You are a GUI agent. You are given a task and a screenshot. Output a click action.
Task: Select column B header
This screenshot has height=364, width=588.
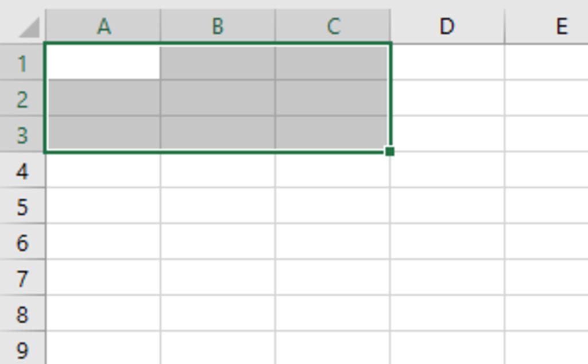pos(218,26)
